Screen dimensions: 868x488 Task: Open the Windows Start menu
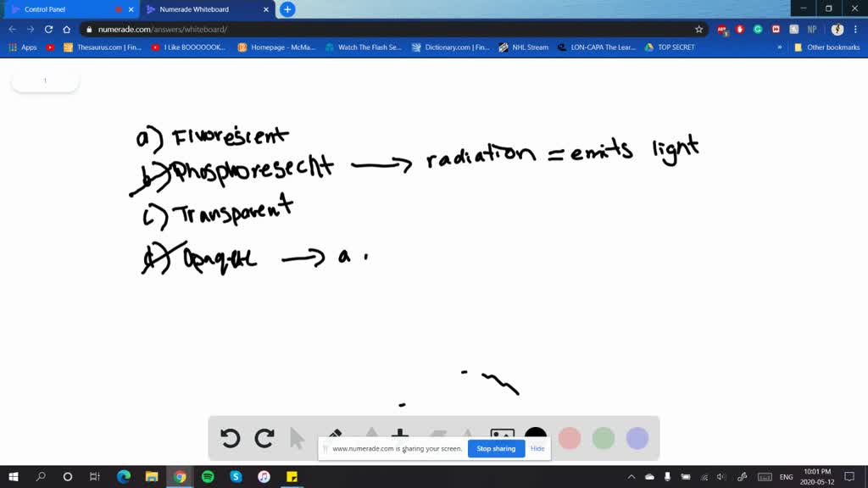(x=14, y=477)
